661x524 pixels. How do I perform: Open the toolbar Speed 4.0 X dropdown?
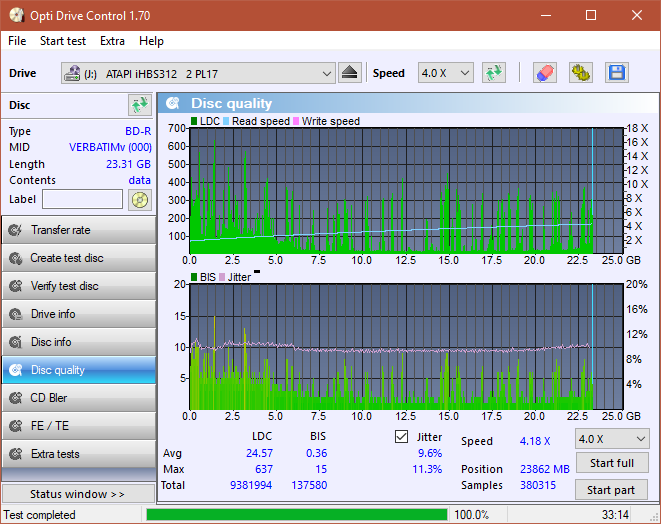(446, 73)
